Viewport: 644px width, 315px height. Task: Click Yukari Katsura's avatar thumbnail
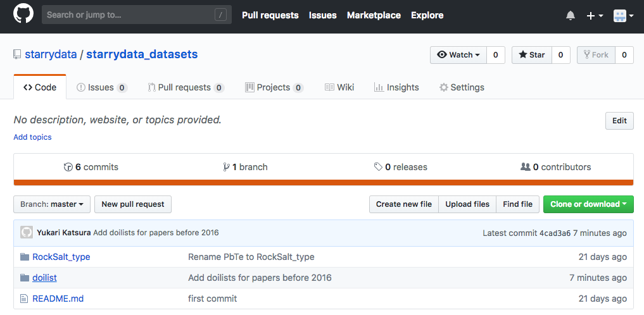pyautogui.click(x=27, y=232)
